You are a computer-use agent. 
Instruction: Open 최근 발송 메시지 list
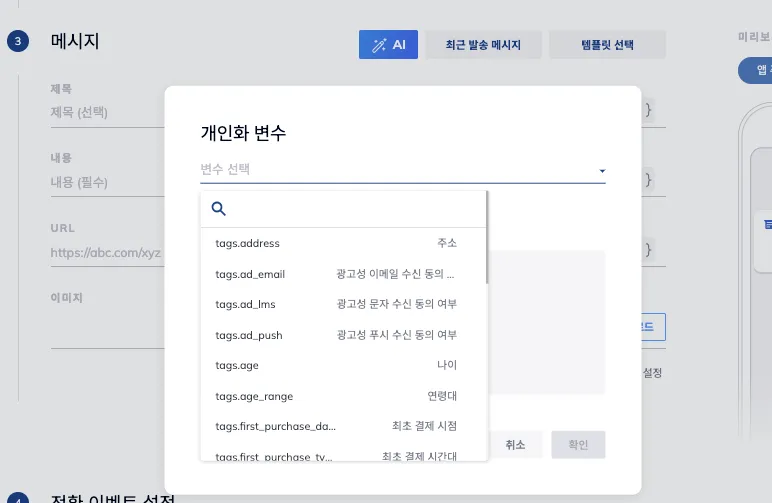[483, 45]
